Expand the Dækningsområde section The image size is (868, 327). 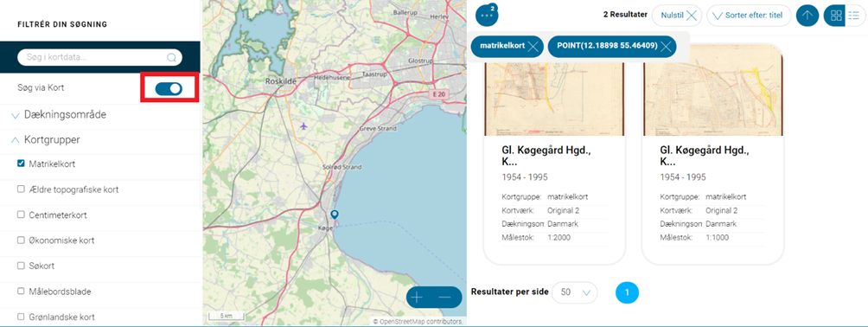pyautogui.click(x=59, y=115)
